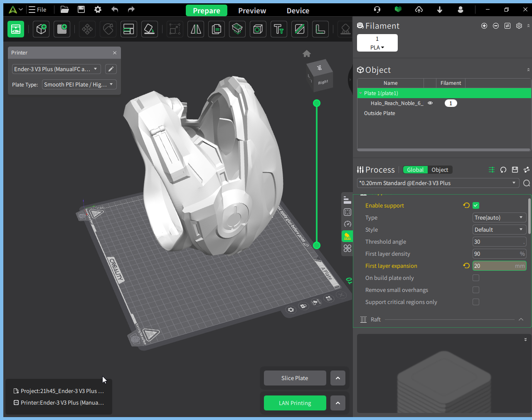Open the Mirror tool in the toolbar

[196, 29]
